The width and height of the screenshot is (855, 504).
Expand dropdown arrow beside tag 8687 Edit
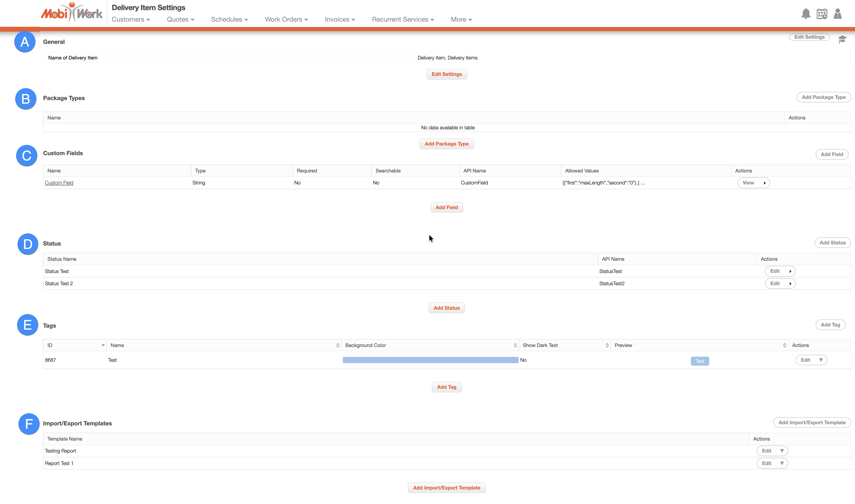click(821, 360)
